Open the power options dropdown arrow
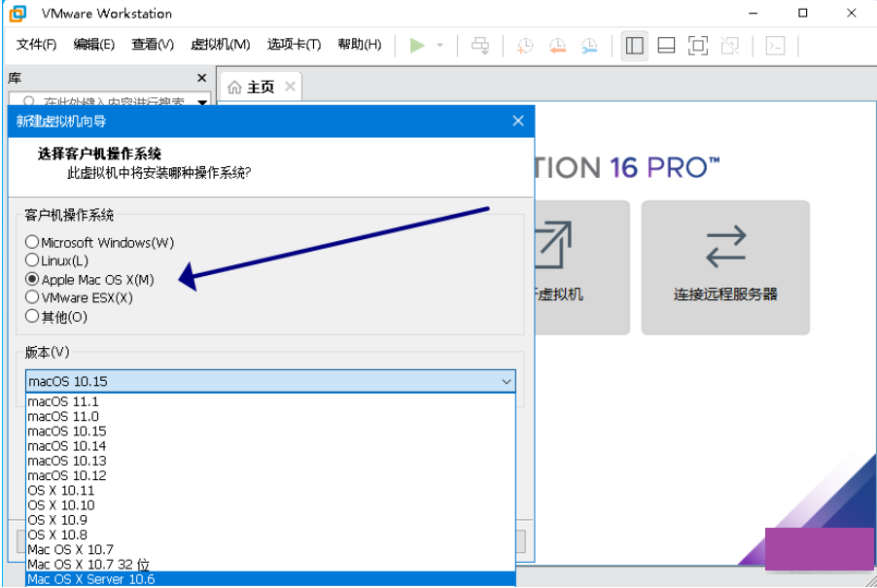The image size is (877, 588). [x=440, y=45]
